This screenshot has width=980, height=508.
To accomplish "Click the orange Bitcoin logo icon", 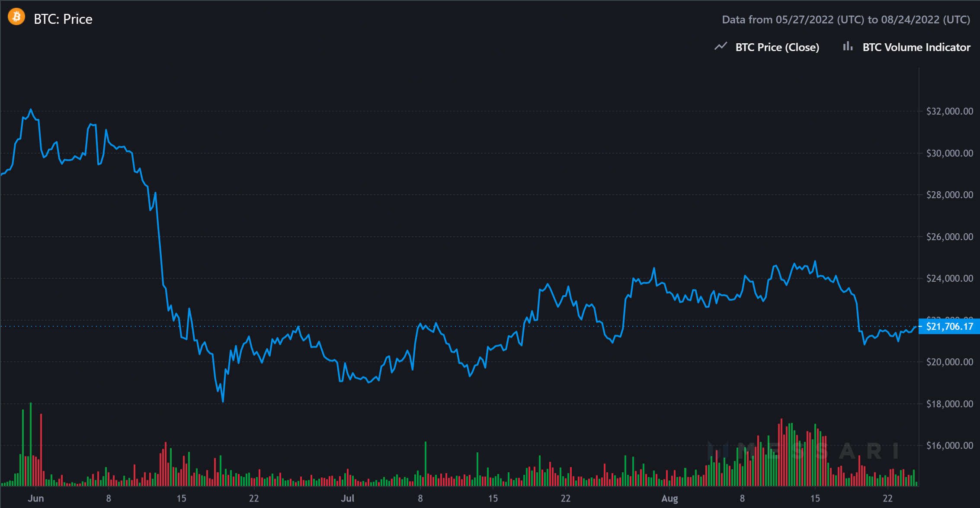I will pyautogui.click(x=16, y=17).
